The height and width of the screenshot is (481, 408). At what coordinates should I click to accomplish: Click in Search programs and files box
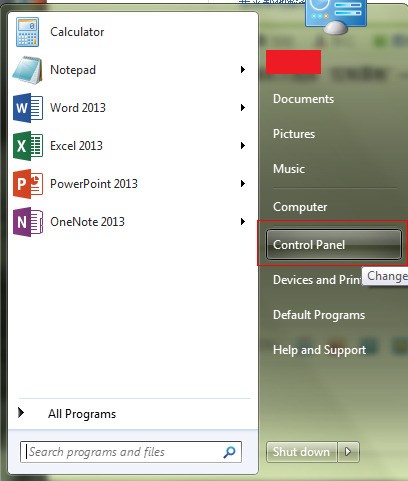[131, 452]
